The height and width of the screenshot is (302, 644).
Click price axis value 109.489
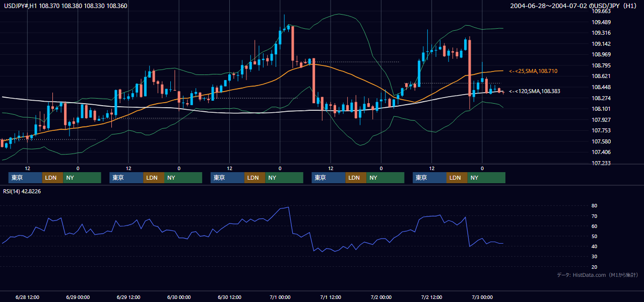602,22
